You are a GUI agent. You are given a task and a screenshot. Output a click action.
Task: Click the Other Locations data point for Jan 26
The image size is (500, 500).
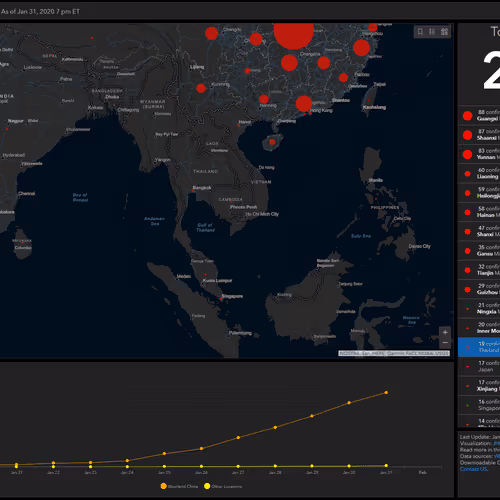pyautogui.click(x=201, y=466)
